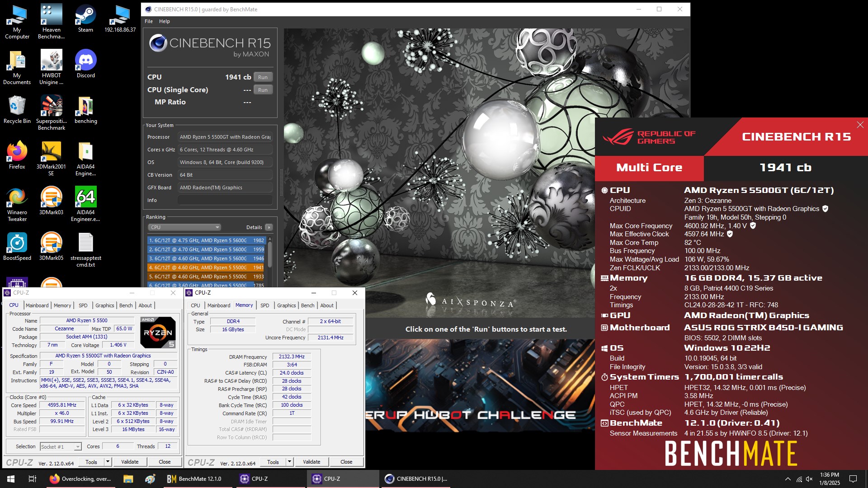Open Winaero Tweaker desktop icon
The height and width of the screenshot is (488, 868).
click(17, 204)
